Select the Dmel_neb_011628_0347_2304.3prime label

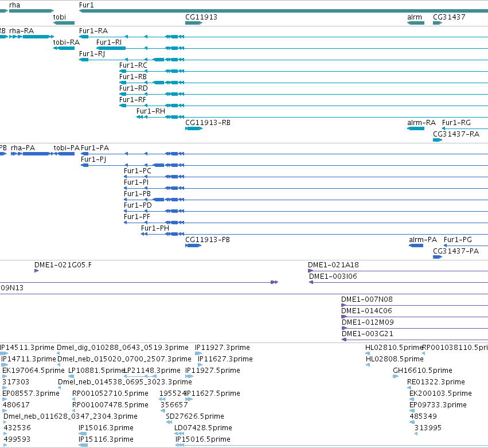(71, 416)
